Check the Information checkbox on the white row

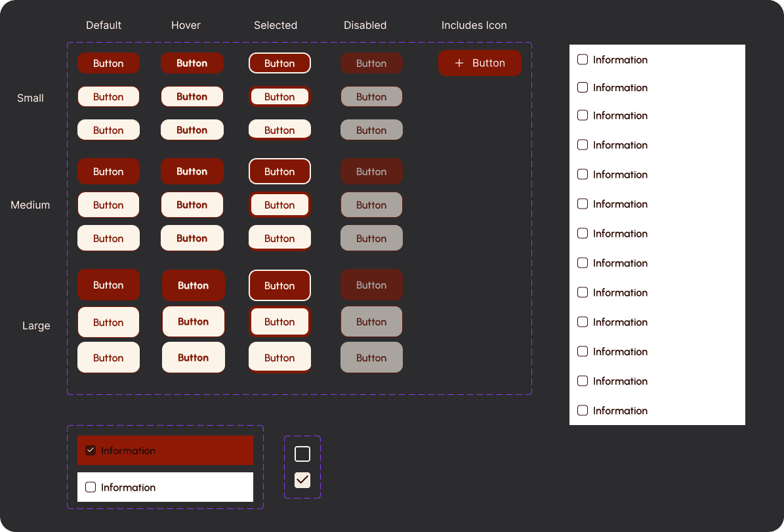coord(91,487)
